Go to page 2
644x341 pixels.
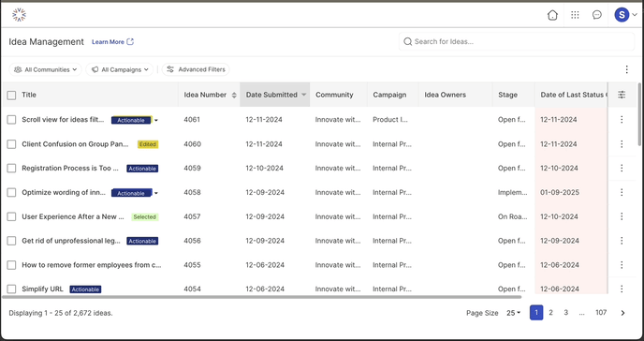(x=550, y=313)
